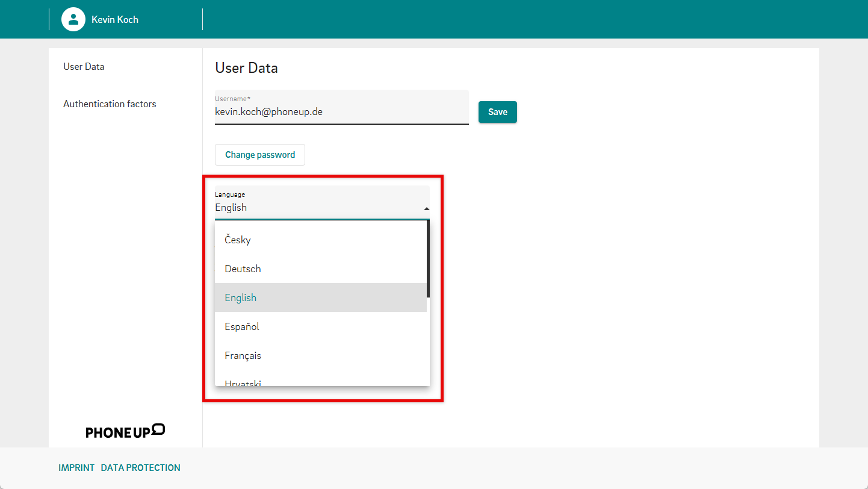Image resolution: width=868 pixels, height=489 pixels.
Task: Open the User Data sidebar section
Action: (x=84, y=66)
